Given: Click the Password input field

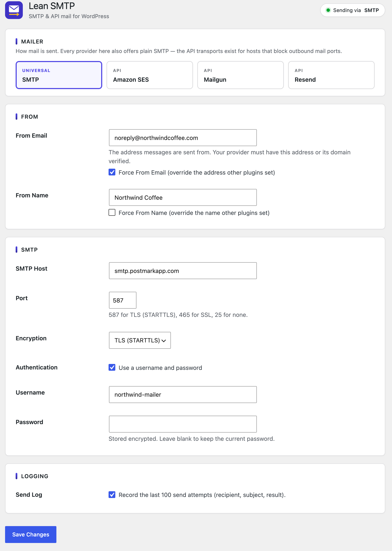Looking at the screenshot, I should tap(183, 424).
